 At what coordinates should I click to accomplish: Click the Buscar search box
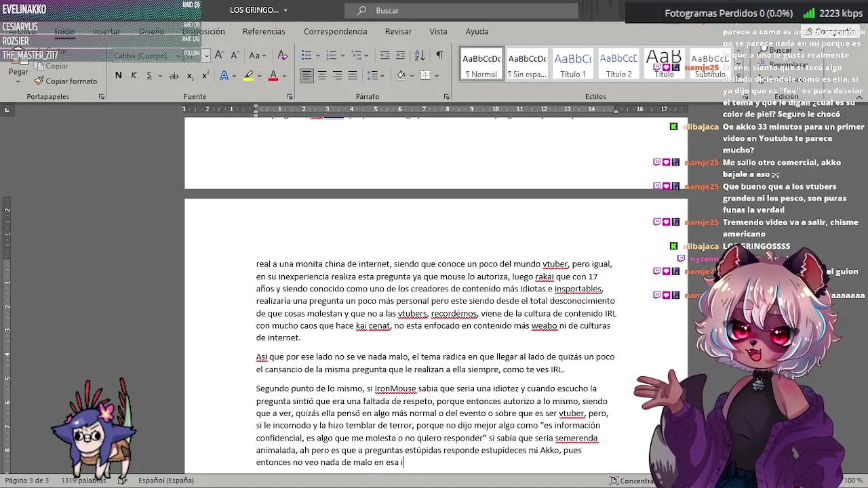click(x=461, y=10)
